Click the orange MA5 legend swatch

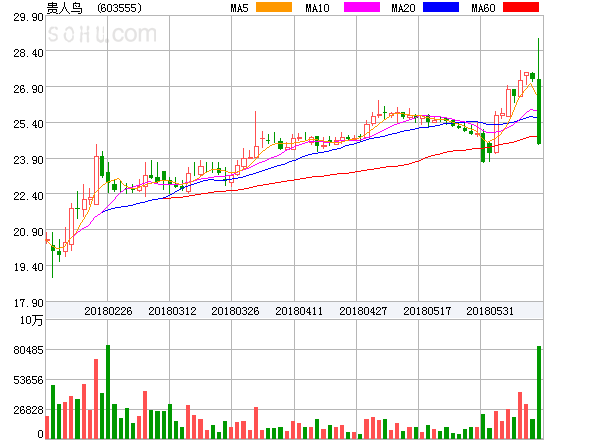(x=274, y=7)
